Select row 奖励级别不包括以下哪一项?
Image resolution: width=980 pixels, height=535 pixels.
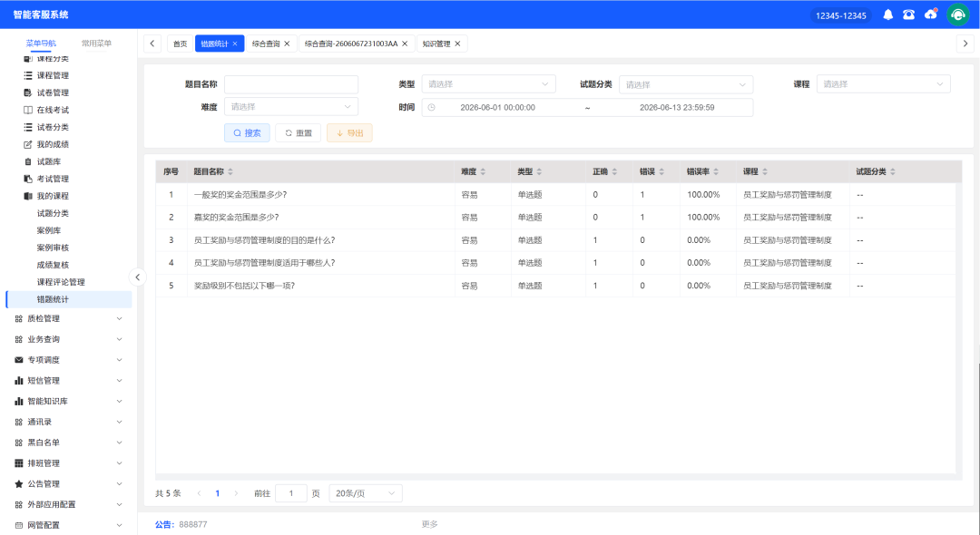pos(555,286)
